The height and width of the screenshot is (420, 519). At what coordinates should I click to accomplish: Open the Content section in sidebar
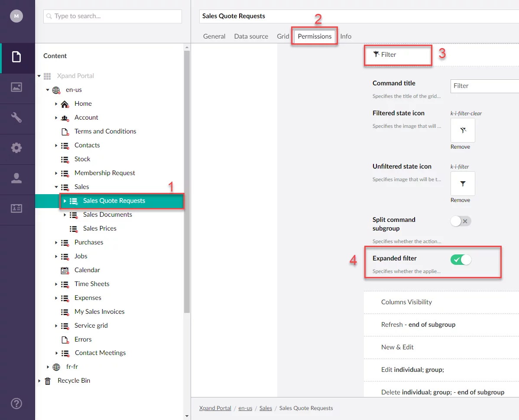click(16, 57)
